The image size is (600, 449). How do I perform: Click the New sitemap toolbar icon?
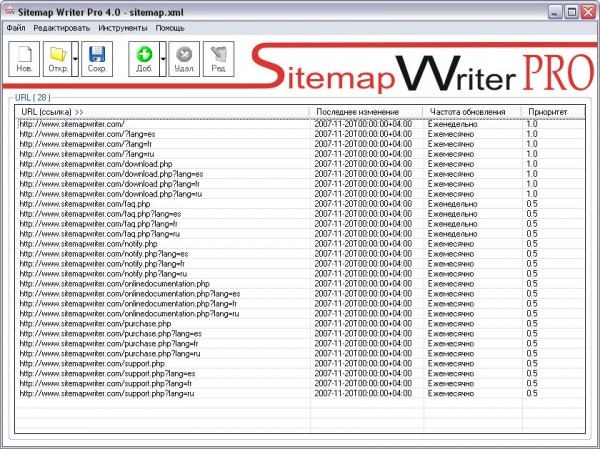pos(24,59)
